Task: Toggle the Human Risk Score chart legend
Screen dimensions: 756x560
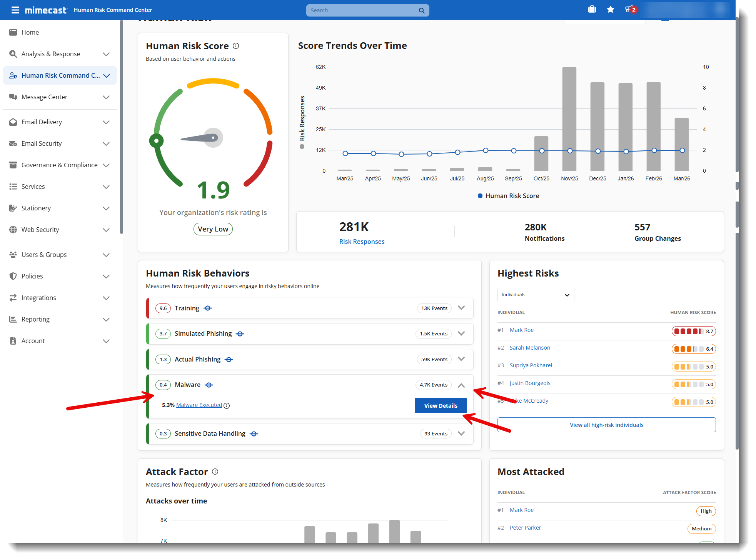Action: point(508,196)
